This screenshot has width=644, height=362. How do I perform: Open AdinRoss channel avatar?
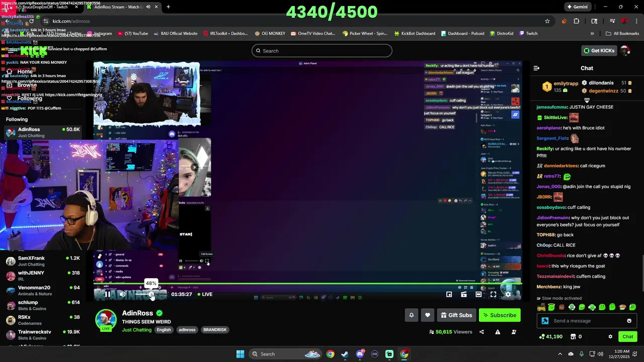pos(106,320)
